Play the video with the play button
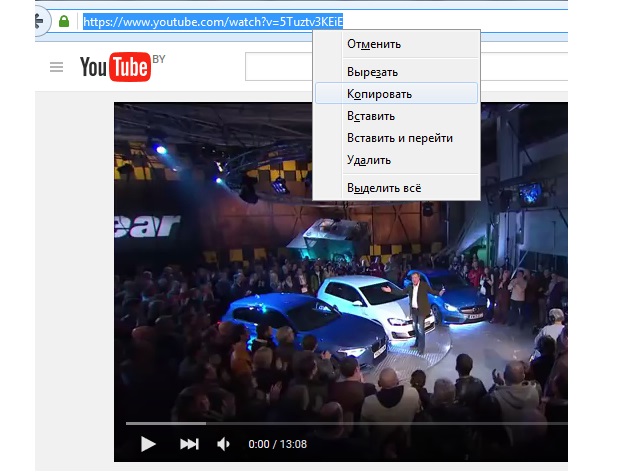The height and width of the screenshot is (472, 642). 148,444
